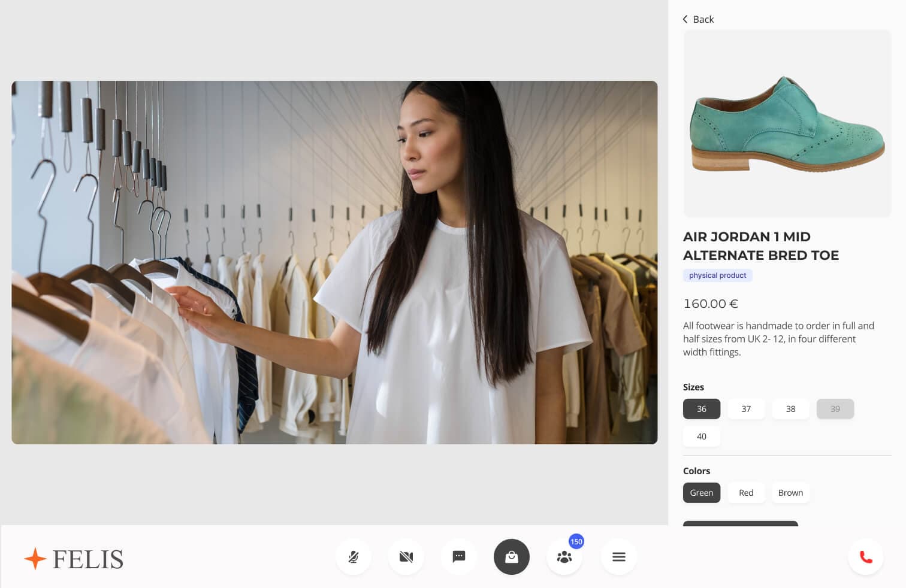End the call with red phone
The height and width of the screenshot is (588, 906).
coord(866,557)
